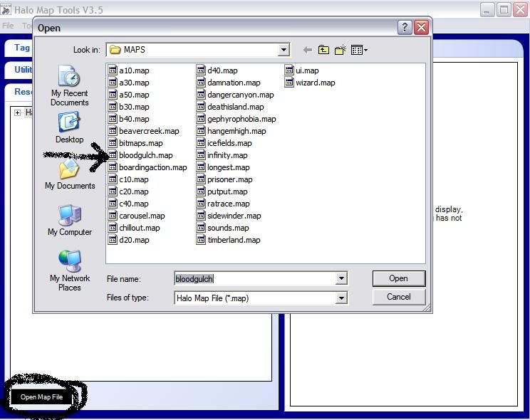Click the ratrace.map file name

pos(229,204)
